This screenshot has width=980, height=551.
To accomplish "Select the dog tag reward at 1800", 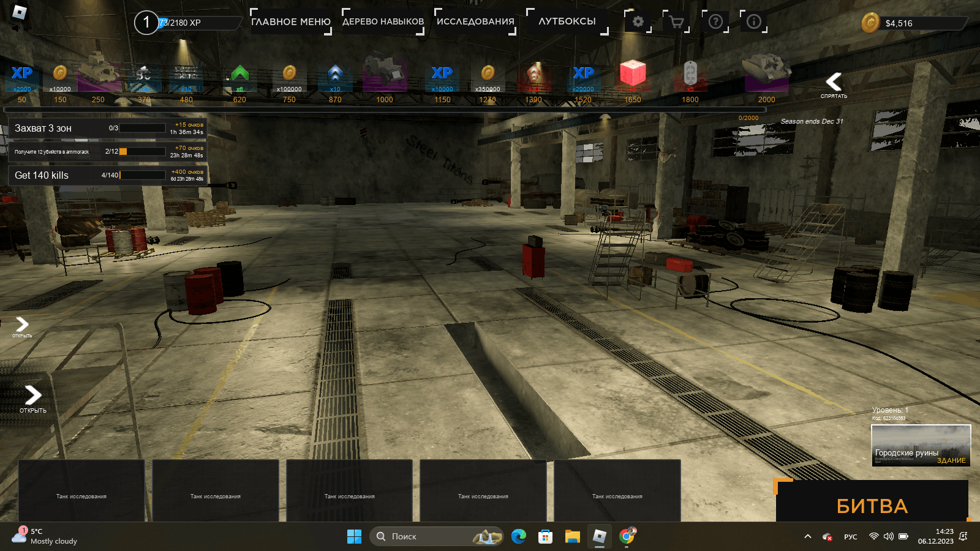I will (x=690, y=76).
